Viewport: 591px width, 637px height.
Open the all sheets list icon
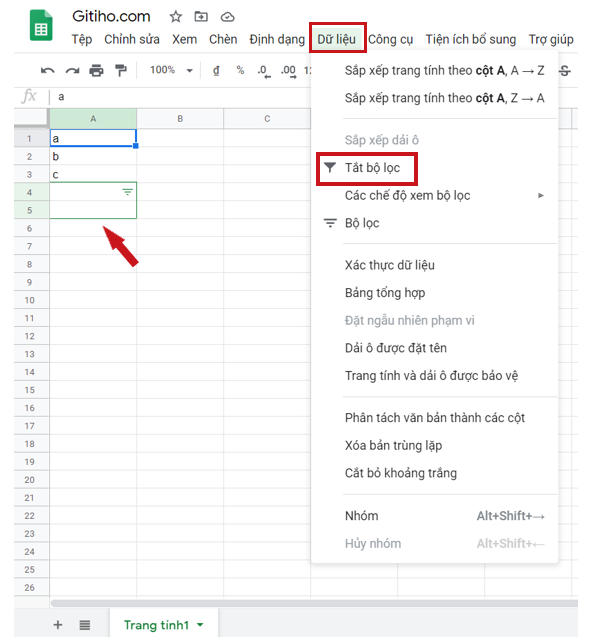84,625
